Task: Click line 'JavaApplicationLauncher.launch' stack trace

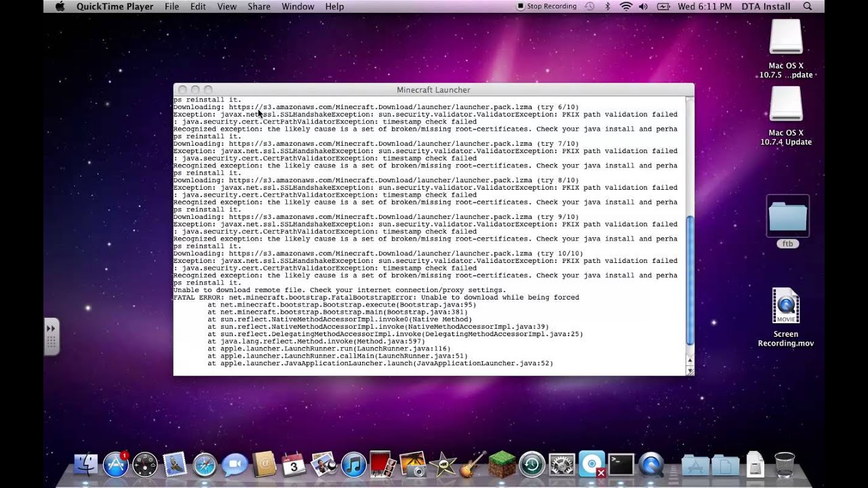Action: pos(380,363)
